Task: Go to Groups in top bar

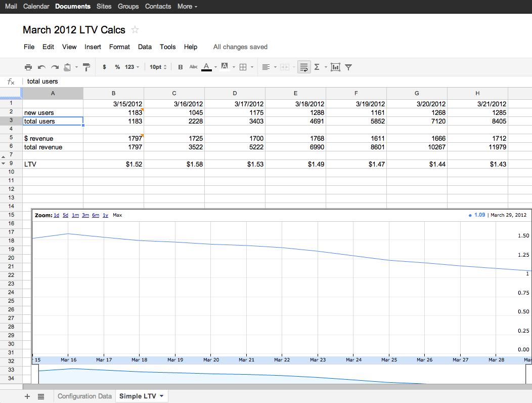Action: point(128,7)
